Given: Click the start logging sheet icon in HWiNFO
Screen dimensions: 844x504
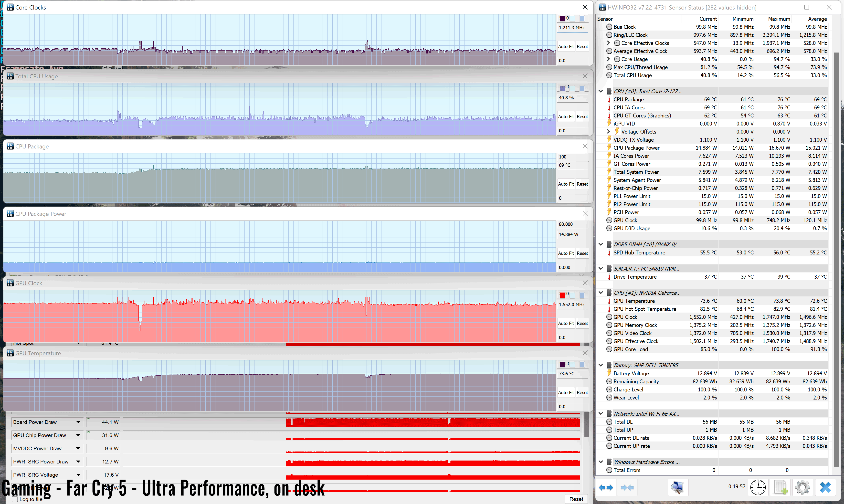Looking at the screenshot, I should coord(780,488).
